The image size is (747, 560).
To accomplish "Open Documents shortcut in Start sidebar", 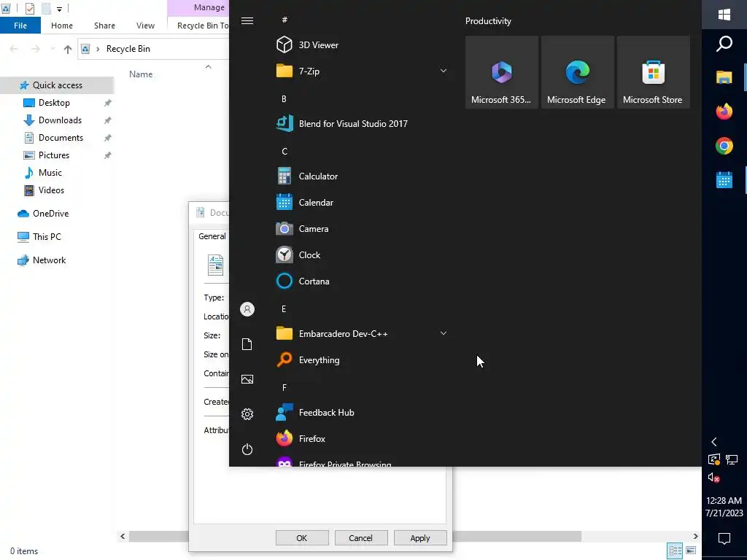I will point(247,344).
